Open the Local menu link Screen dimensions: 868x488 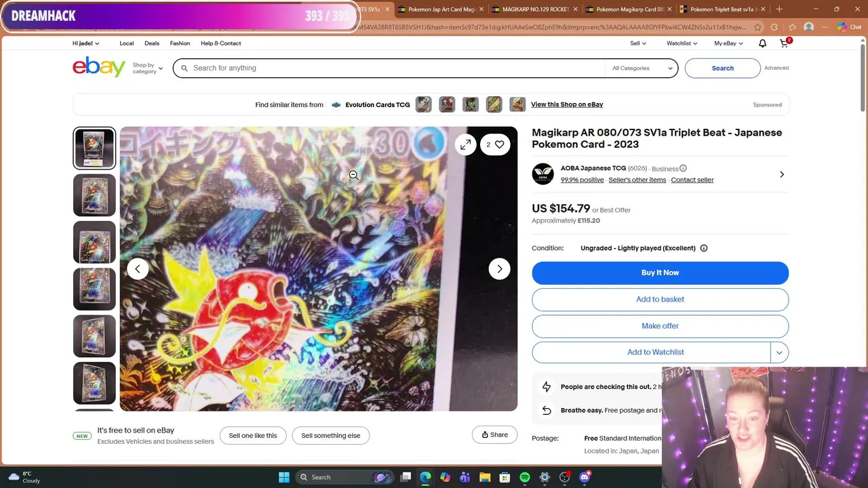[127, 43]
